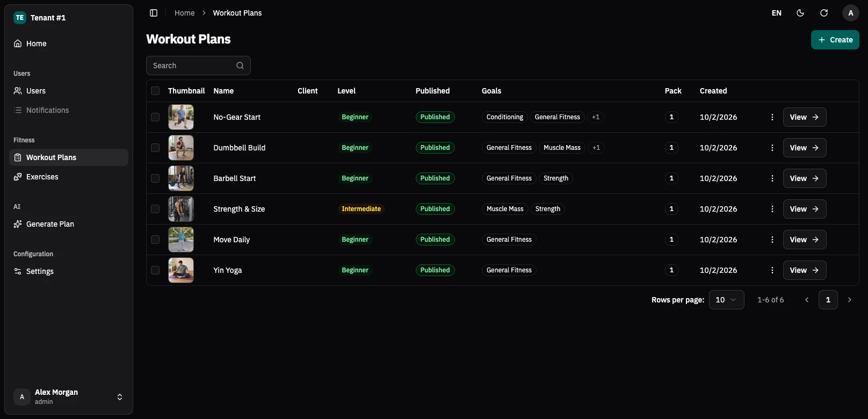Open row actions menu for Yin Yoga
Screen dimensions: 868x419
(772, 270)
